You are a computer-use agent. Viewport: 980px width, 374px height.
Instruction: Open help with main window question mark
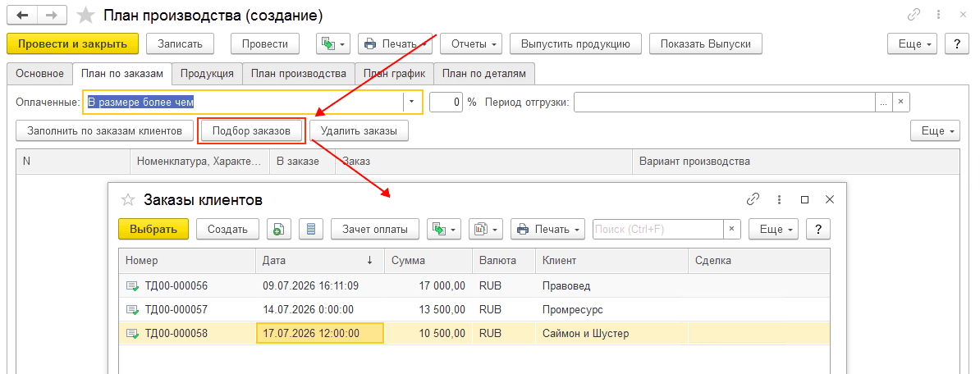click(956, 44)
